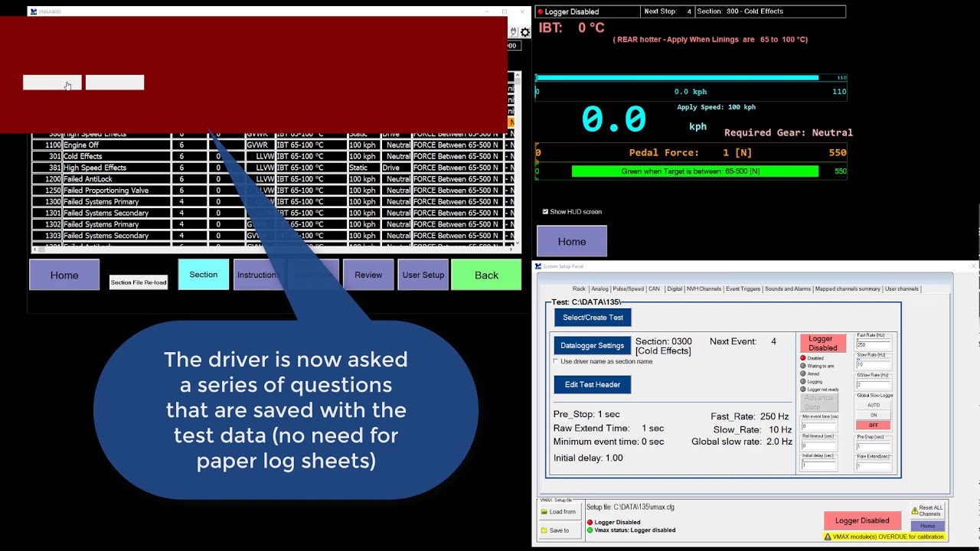
Task: Open the Pulse/Speed tab
Action: click(628, 289)
